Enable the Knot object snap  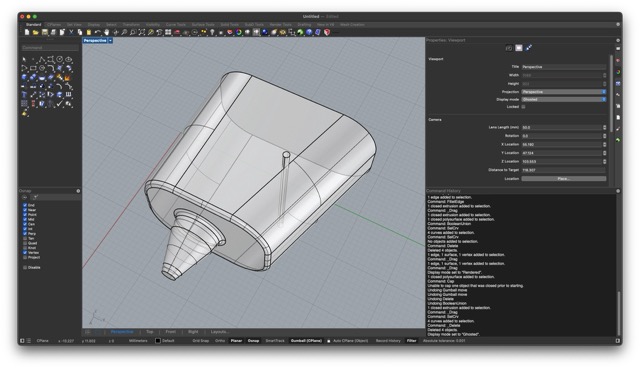click(25, 248)
